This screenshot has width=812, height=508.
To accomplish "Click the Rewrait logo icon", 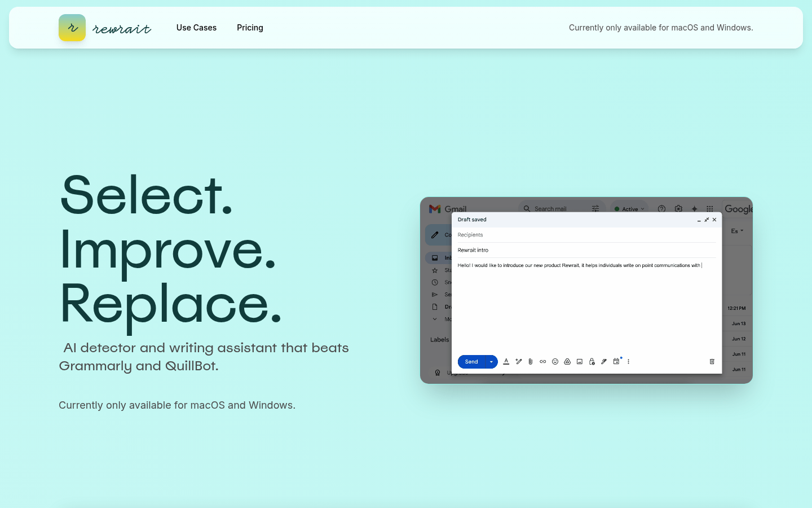I will point(72,28).
